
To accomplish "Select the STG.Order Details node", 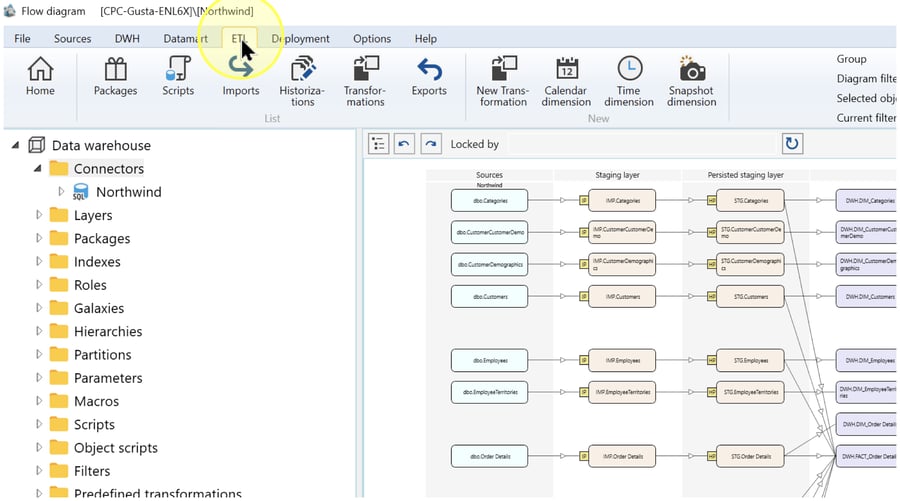I will [x=750, y=456].
